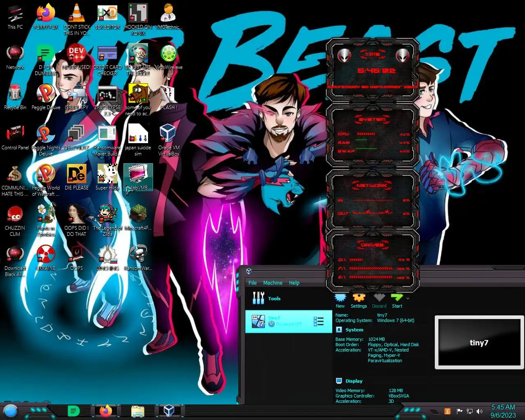
Task: Select the Dev-C++ desktop shortcut
Action: point(77,57)
